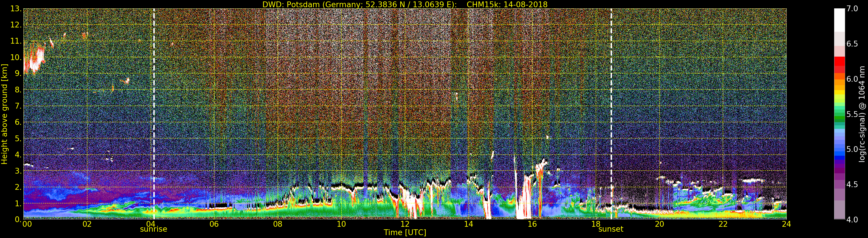This screenshot has width=868, height=238.
Task: Click the 'Height above ground [km]' axis label
Action: pos(4,114)
